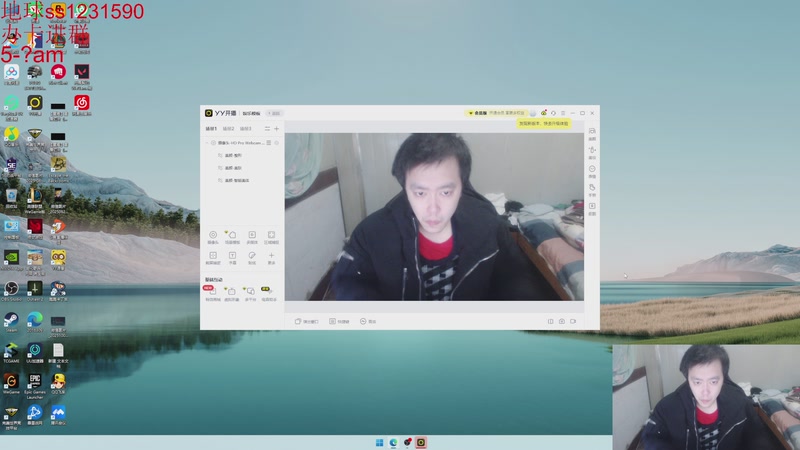
Task: Switch to the YY app on the taskbar
Action: click(x=421, y=442)
